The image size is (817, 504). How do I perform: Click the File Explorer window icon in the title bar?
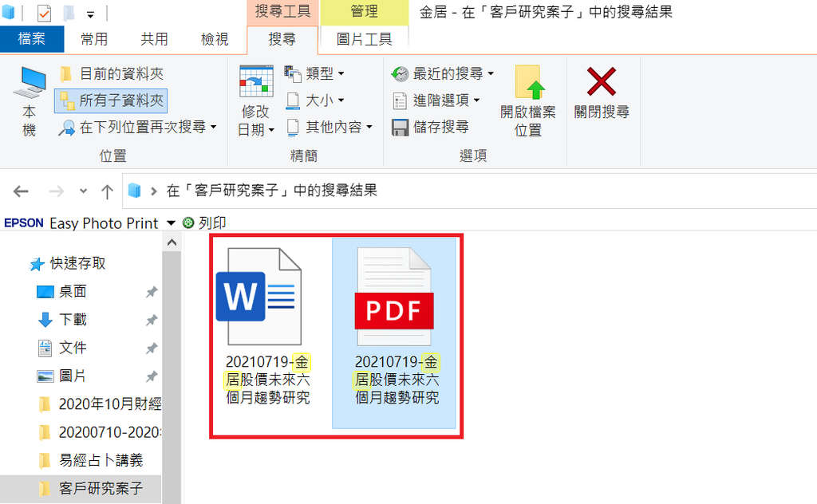pos(8,12)
